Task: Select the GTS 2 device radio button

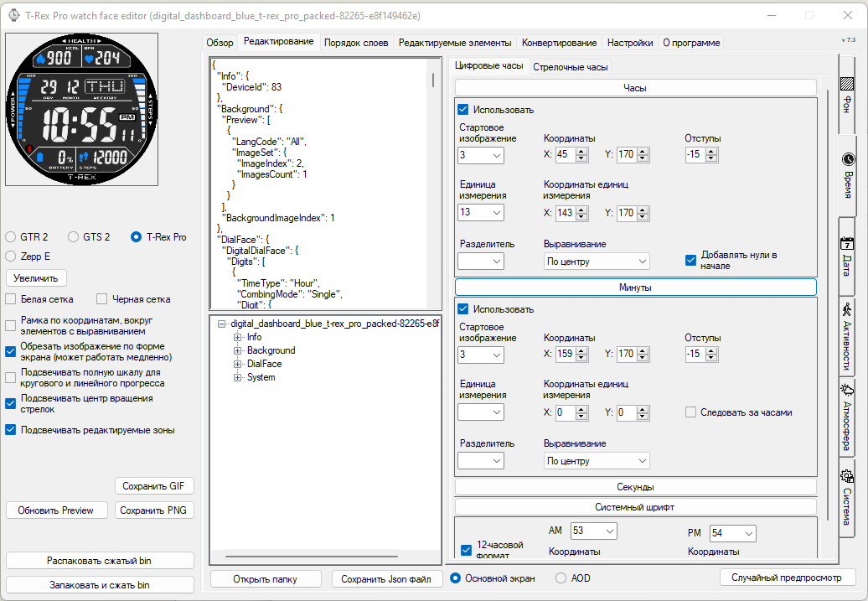Action: (74, 237)
